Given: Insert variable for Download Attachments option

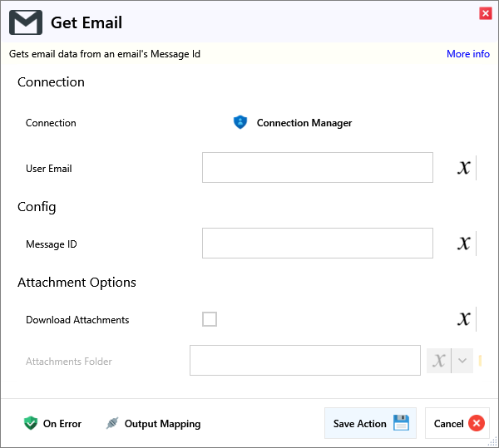Looking at the screenshot, I should point(464,319).
